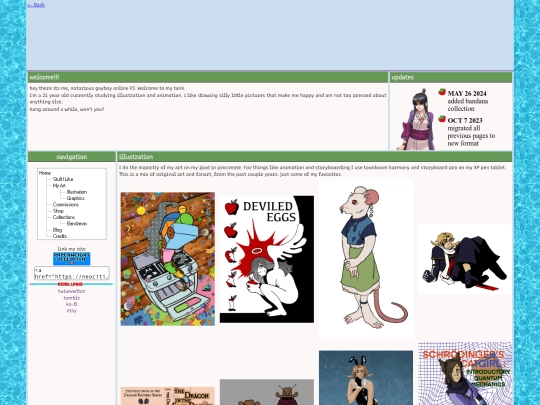The width and height of the screenshot is (540, 405).
Task: Click the navigation section header
Action: click(x=72, y=157)
